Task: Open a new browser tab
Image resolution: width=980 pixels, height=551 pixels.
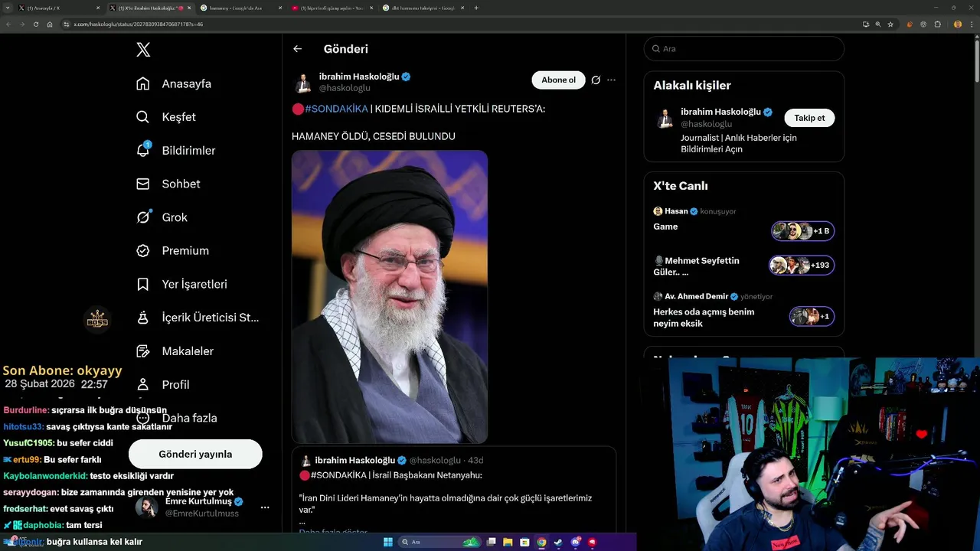Action: point(476,8)
